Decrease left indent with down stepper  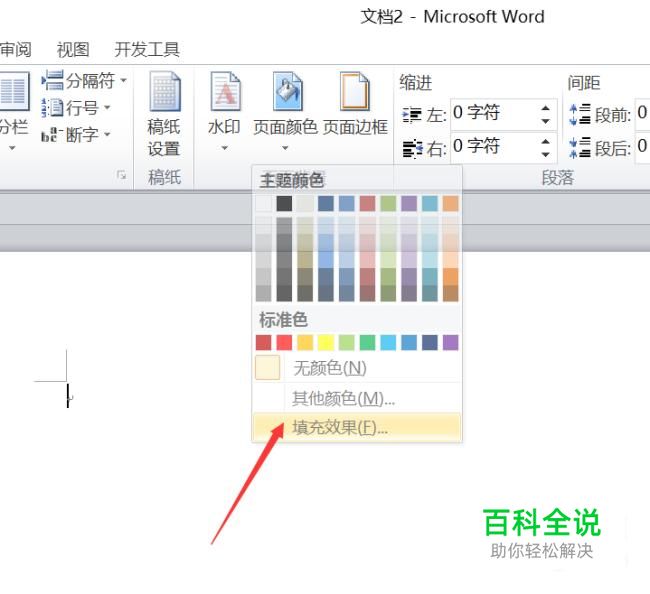pos(546,121)
